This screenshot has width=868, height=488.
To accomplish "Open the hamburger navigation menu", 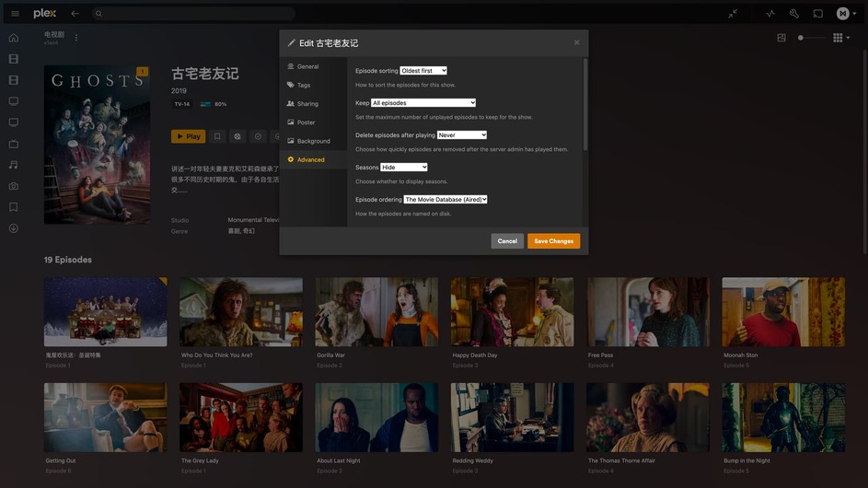I will (15, 13).
